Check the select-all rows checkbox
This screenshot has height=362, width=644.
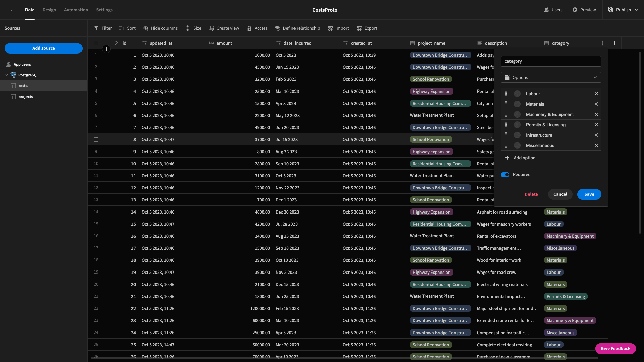(96, 43)
